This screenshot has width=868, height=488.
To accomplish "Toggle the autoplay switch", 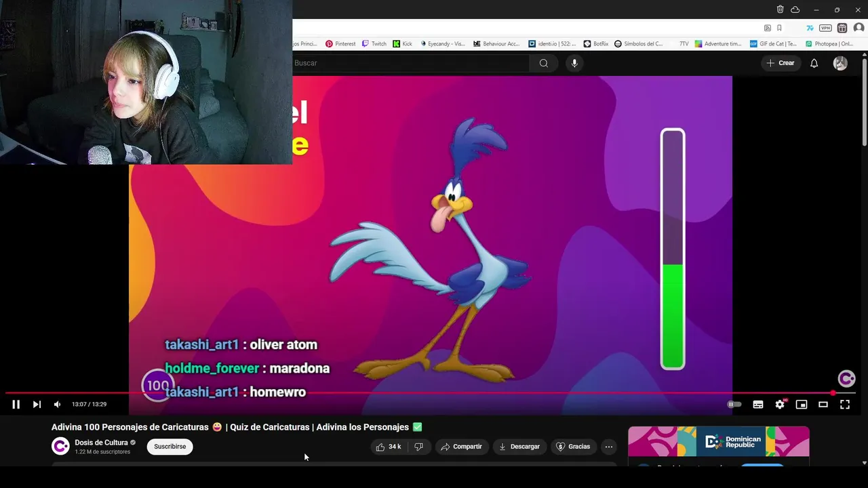I will pos(734,404).
